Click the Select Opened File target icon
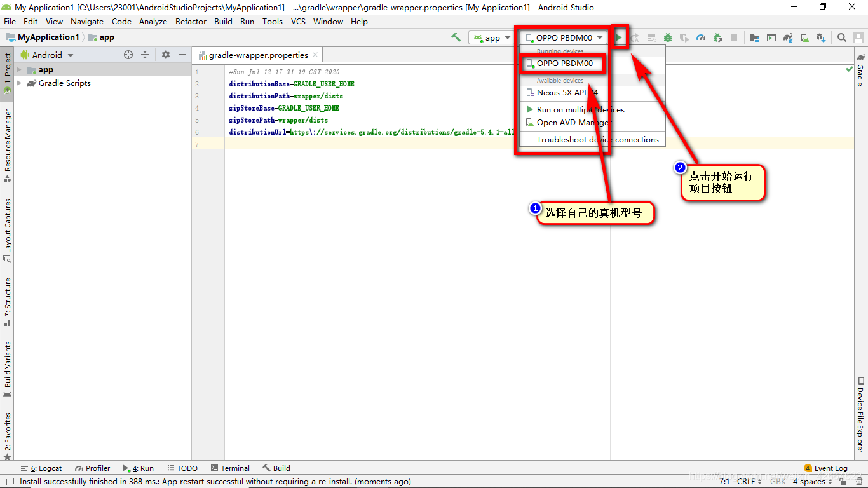868x488 pixels. [x=128, y=55]
